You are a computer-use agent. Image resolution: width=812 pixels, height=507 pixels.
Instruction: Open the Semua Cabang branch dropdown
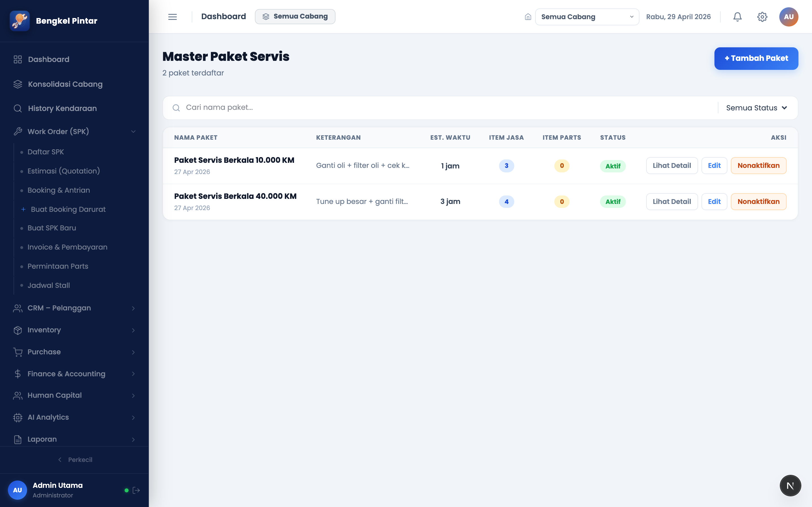click(x=587, y=17)
